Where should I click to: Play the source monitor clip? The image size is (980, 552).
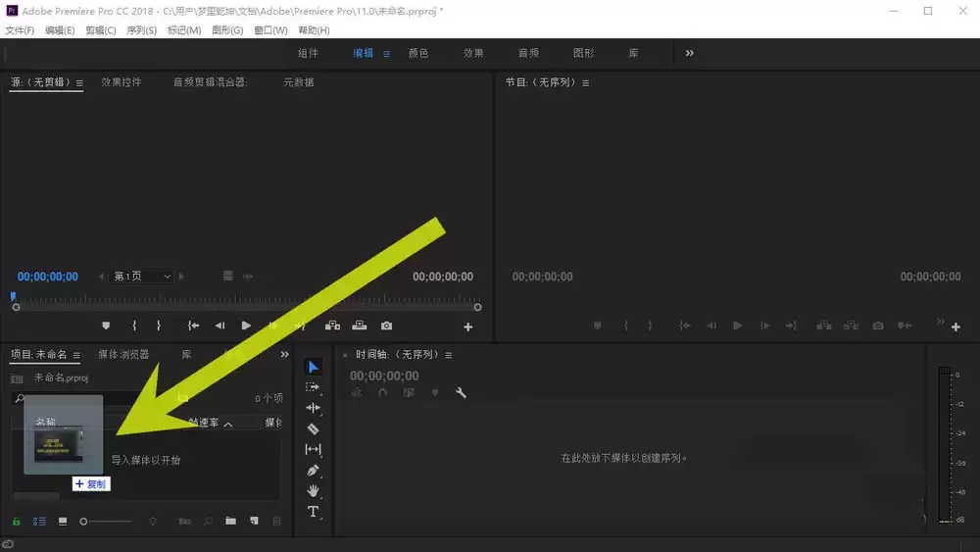(x=246, y=326)
